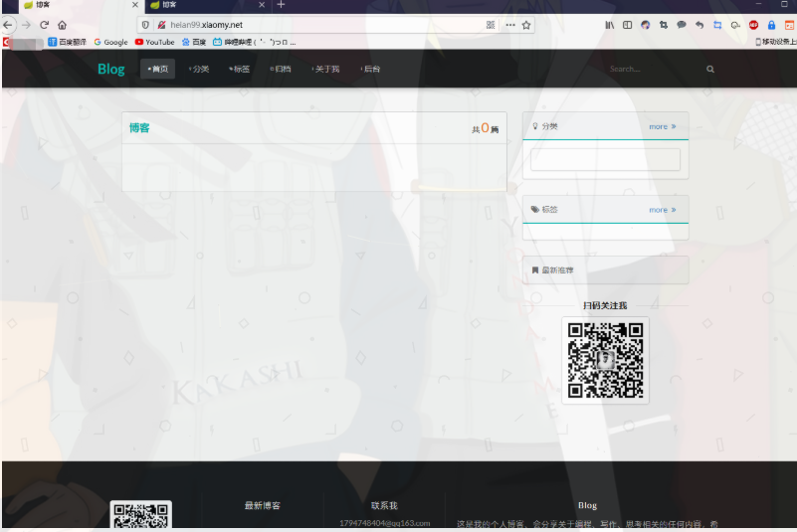The height and width of the screenshot is (532, 797).
Task: Click the Blog logo in the navbar
Action: coord(111,69)
